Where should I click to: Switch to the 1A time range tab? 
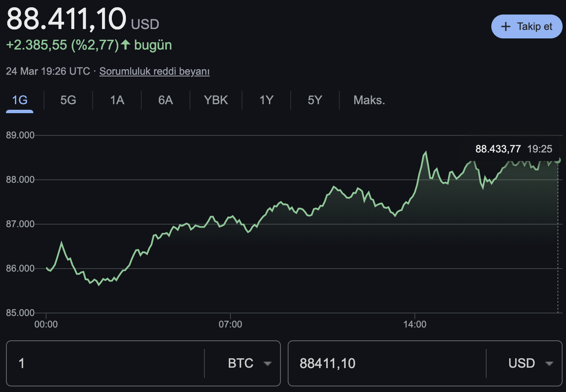tap(117, 100)
